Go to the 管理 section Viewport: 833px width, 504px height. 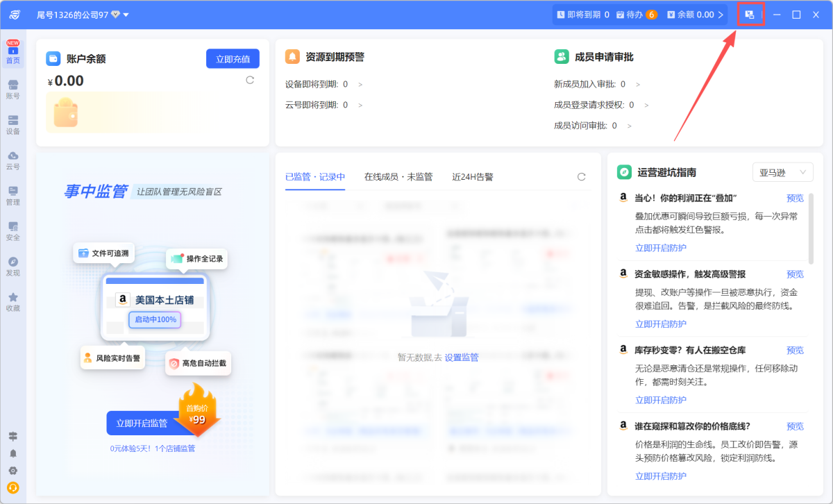13,194
